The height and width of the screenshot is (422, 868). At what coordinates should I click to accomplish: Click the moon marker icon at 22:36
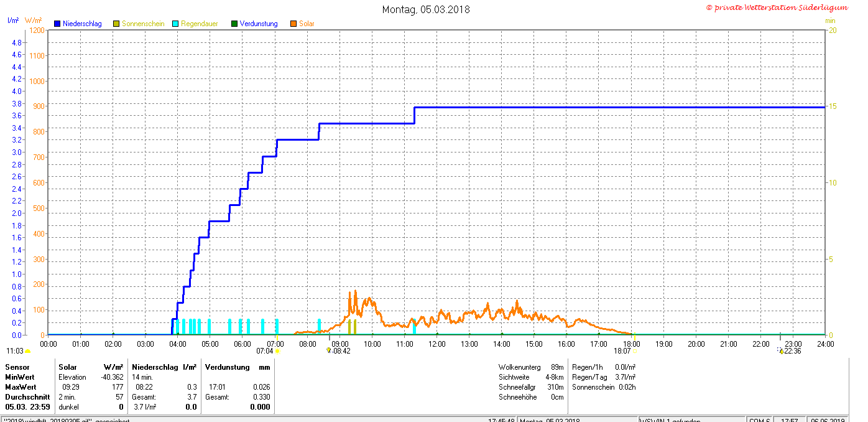[x=781, y=351]
